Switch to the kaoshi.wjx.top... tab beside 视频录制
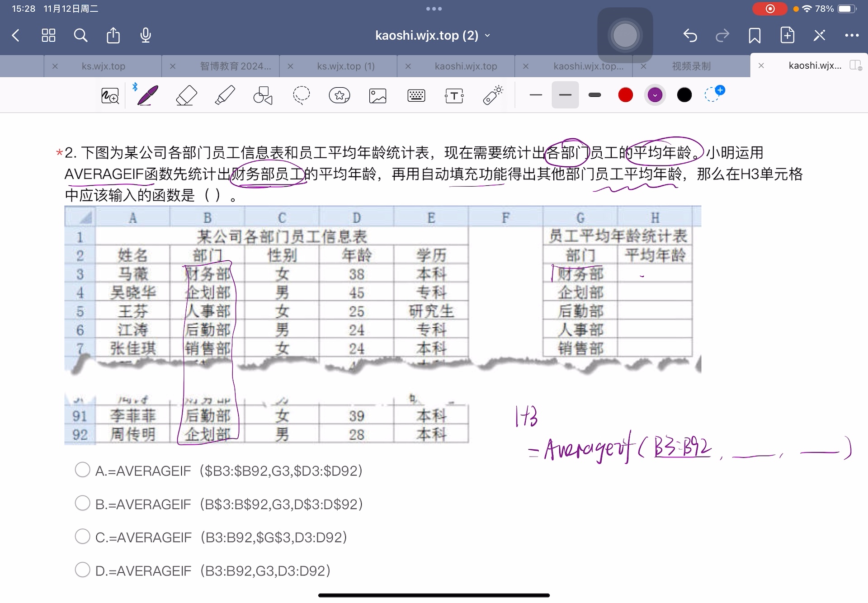This screenshot has width=868, height=603. pyautogui.click(x=588, y=66)
